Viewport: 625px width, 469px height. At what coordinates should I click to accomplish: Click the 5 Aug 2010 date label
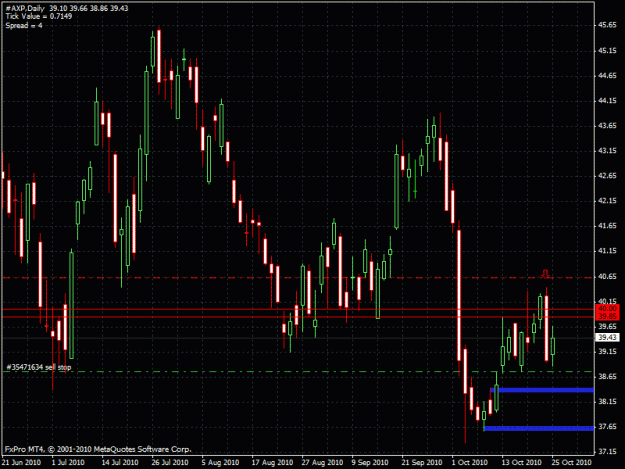(220, 462)
